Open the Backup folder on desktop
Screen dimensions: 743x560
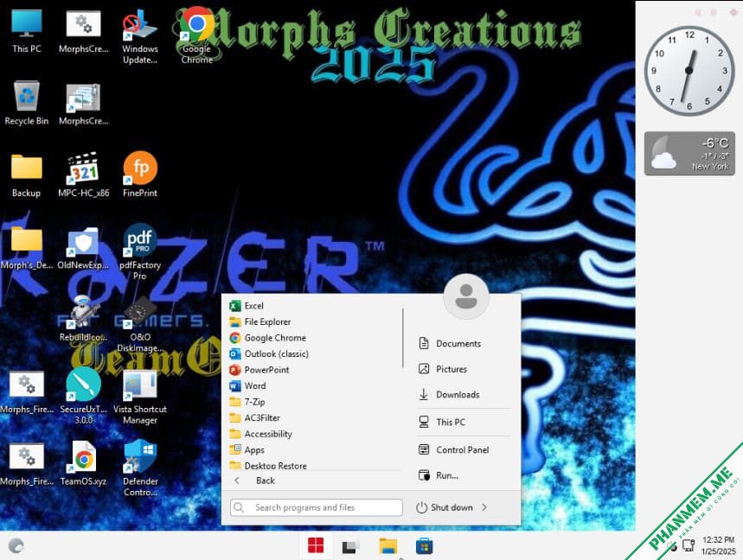pyautogui.click(x=27, y=175)
